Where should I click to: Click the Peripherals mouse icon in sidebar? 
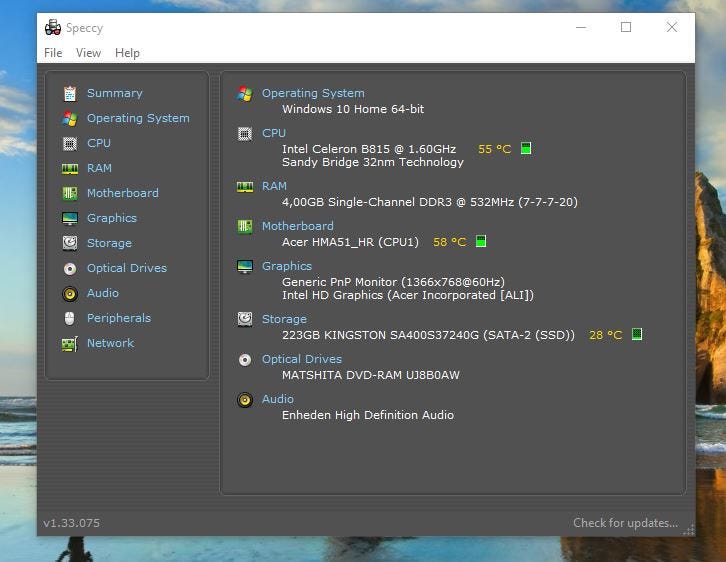click(69, 318)
